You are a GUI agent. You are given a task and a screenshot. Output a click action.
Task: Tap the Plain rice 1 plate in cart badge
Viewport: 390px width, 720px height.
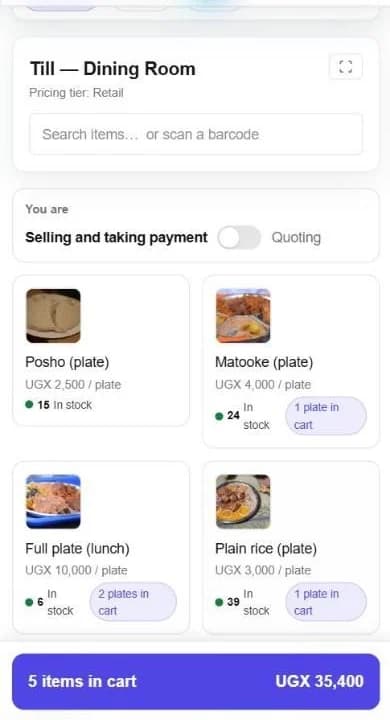[x=326, y=602]
